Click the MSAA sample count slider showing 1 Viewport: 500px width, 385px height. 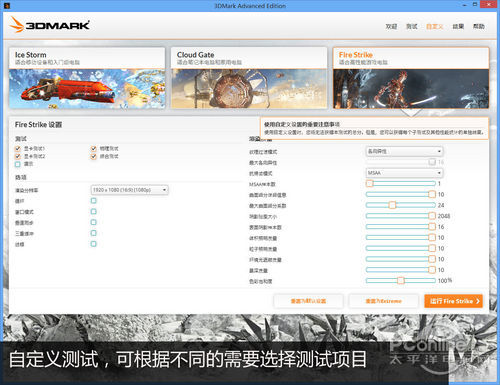(x=401, y=184)
